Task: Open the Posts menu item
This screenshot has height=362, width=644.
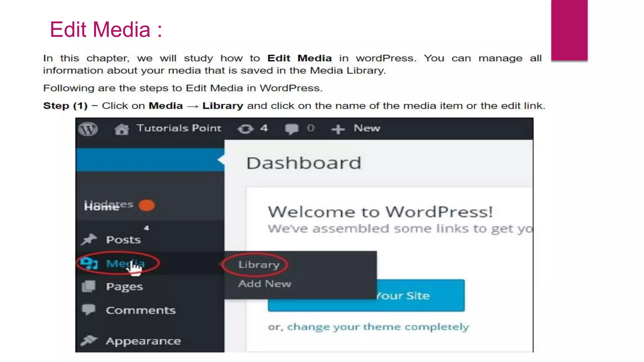Action: coord(123,240)
